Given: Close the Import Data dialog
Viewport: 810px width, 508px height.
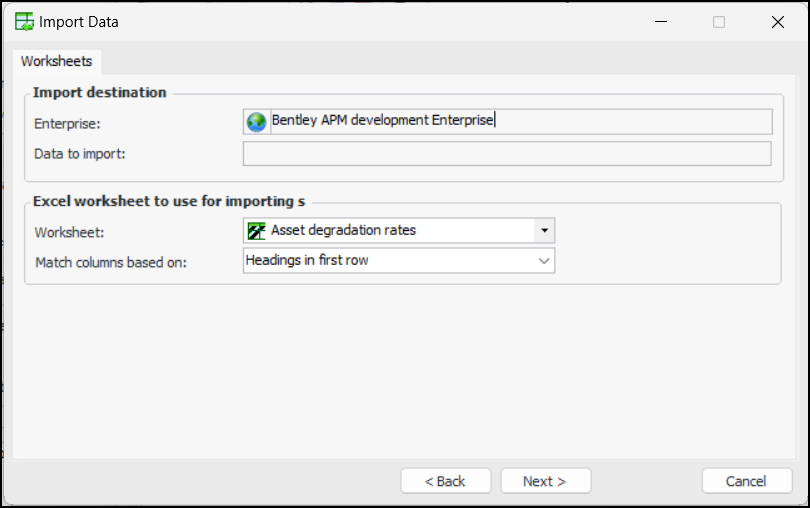Looking at the screenshot, I should [x=777, y=21].
